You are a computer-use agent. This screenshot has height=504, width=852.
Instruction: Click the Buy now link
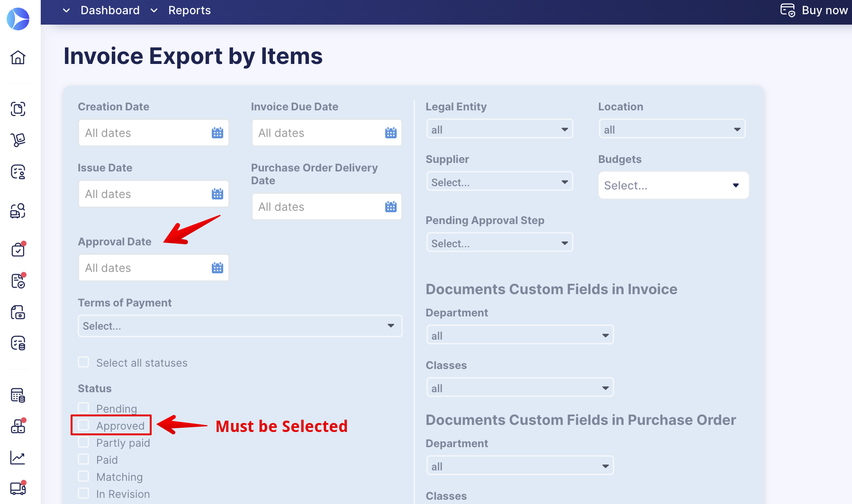coord(825,10)
